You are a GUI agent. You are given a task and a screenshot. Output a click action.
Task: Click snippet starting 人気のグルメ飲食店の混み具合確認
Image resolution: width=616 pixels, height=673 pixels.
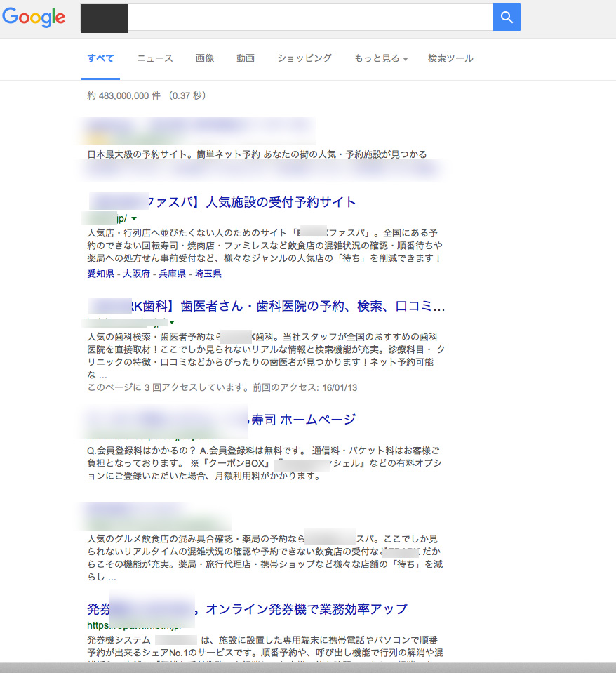coord(265,557)
